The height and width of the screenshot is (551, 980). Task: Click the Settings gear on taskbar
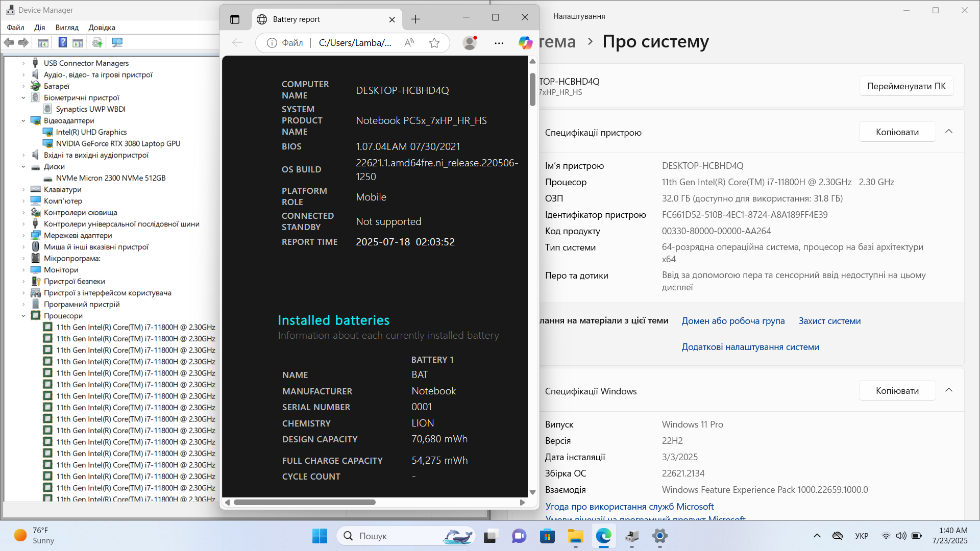660,536
